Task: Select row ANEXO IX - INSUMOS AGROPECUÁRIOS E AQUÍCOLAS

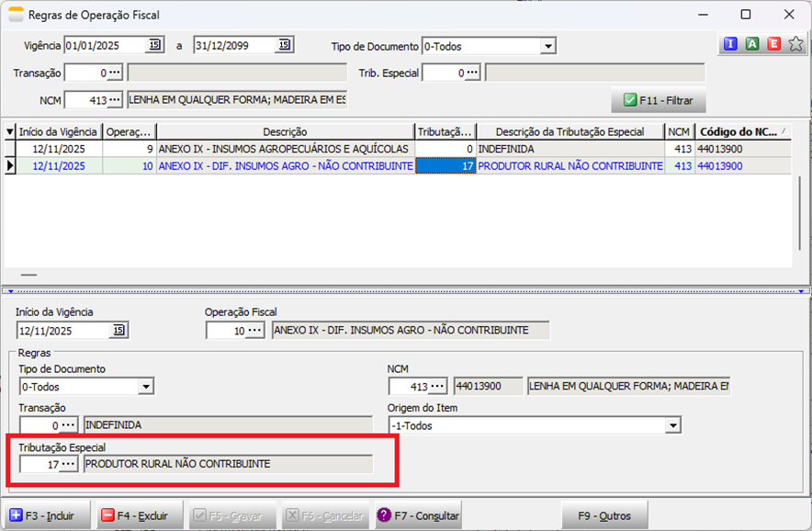Action: point(285,148)
